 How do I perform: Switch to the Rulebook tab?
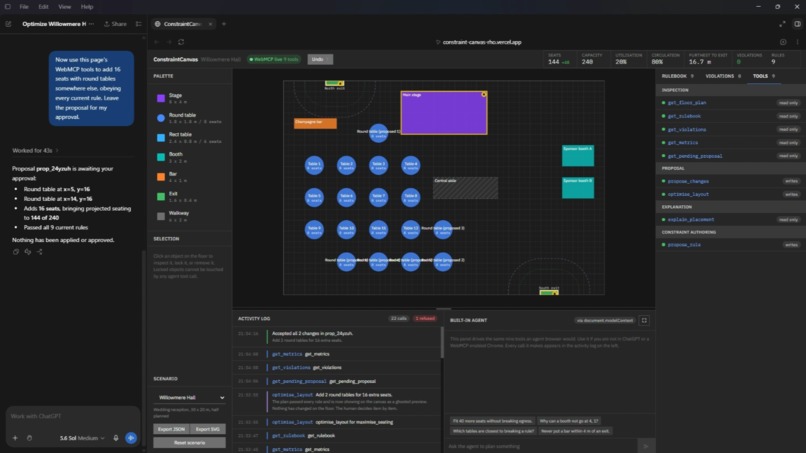[x=677, y=76]
